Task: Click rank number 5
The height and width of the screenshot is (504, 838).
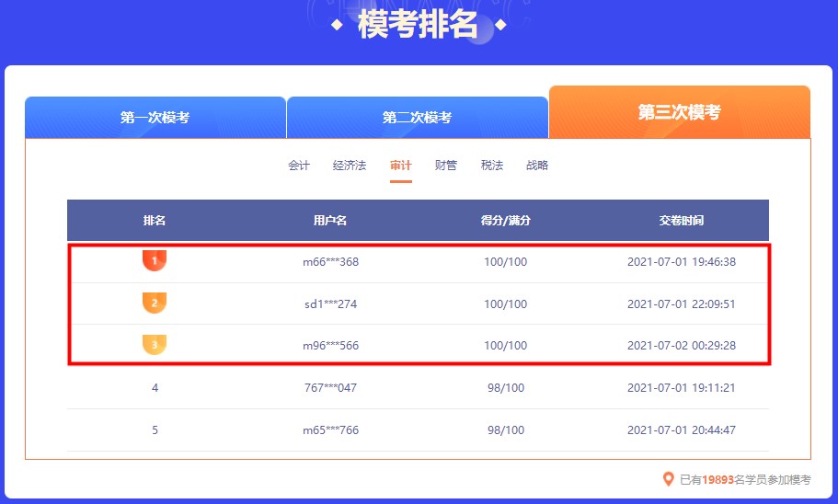Action: pyautogui.click(x=155, y=430)
